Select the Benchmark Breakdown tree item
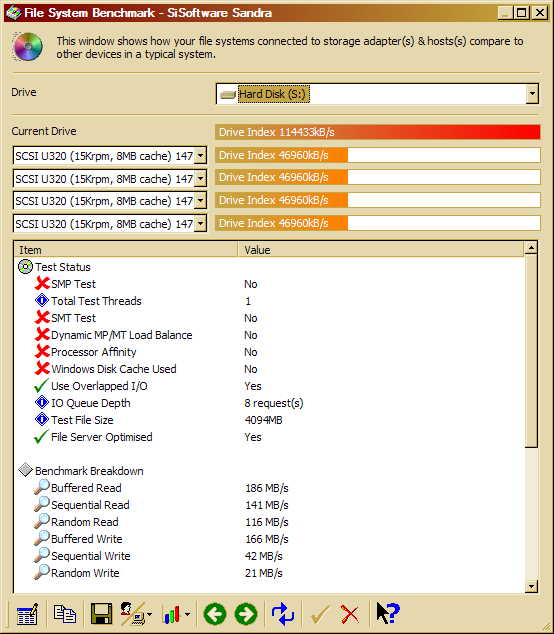This screenshot has width=554, height=634. 89,471
